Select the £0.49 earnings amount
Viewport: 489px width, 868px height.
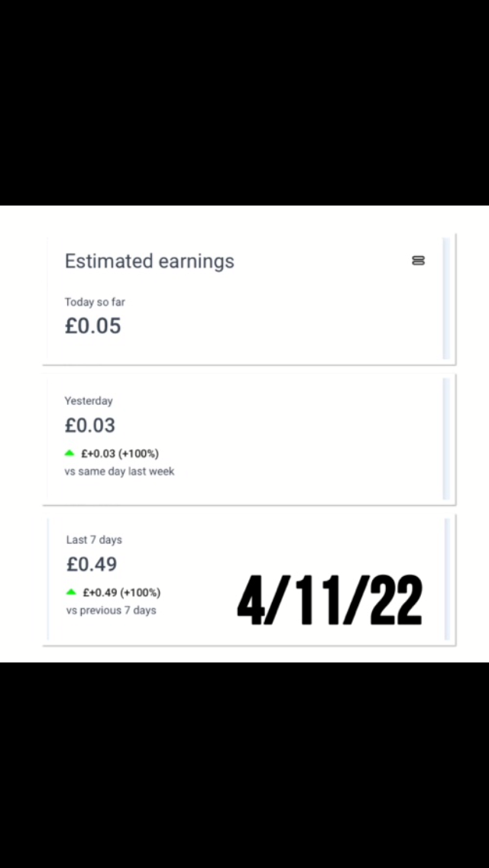pyautogui.click(x=92, y=565)
